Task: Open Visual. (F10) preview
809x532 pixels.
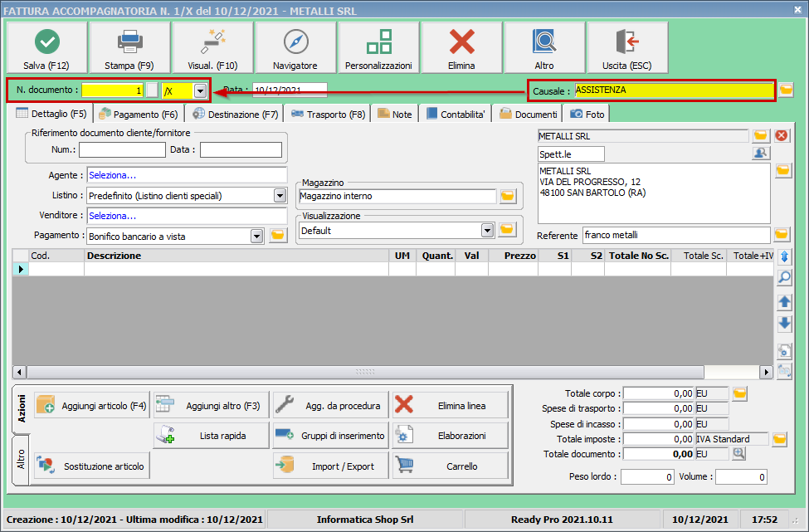Action: coord(212,47)
